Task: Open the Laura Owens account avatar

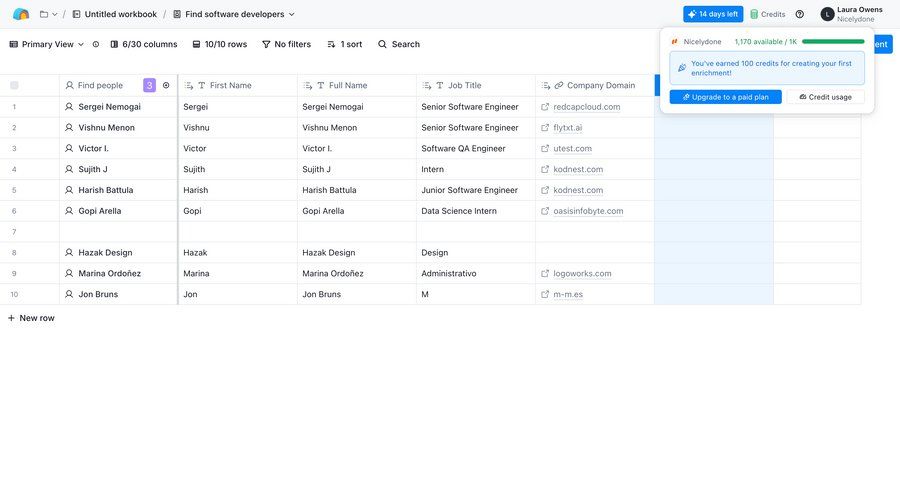Action: (x=827, y=14)
